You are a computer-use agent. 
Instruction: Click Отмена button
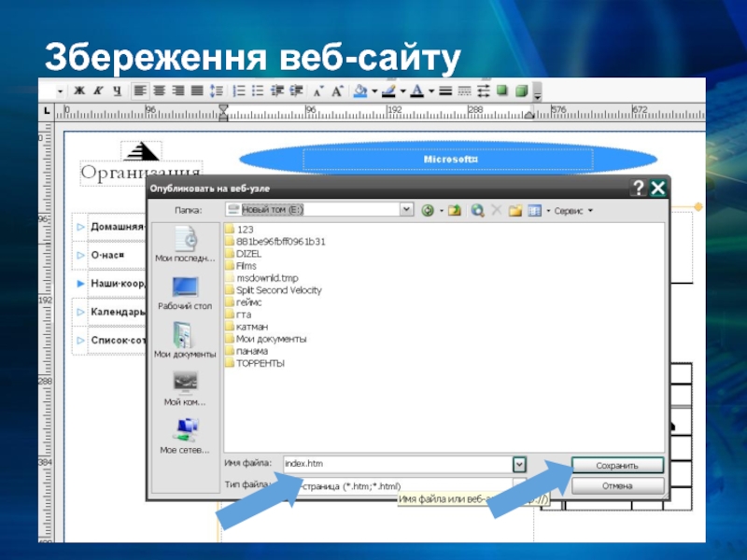click(617, 485)
